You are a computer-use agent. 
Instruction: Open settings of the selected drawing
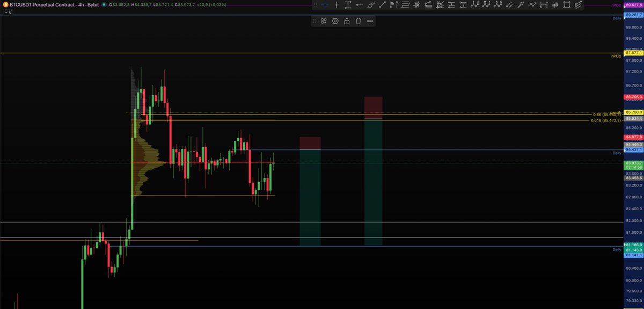[x=335, y=21]
